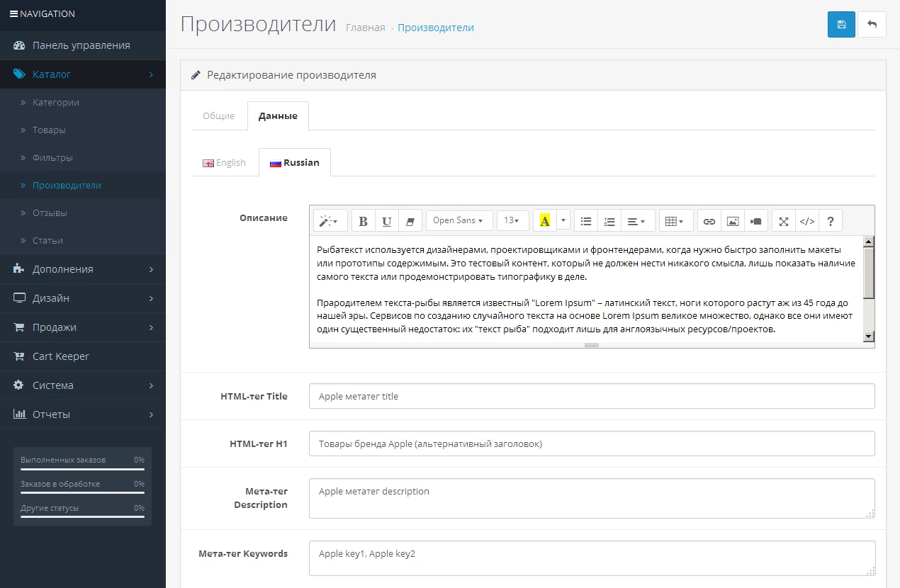Insert an ordered numbered list

(609, 221)
